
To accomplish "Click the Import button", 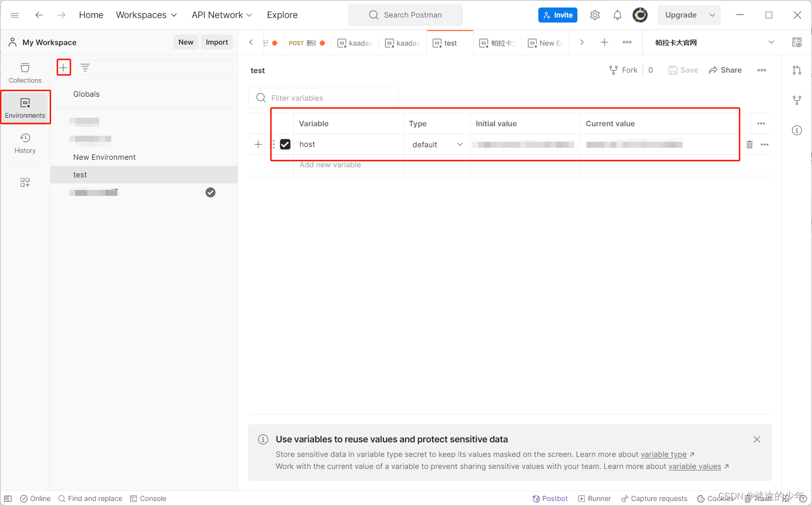I will click(217, 42).
